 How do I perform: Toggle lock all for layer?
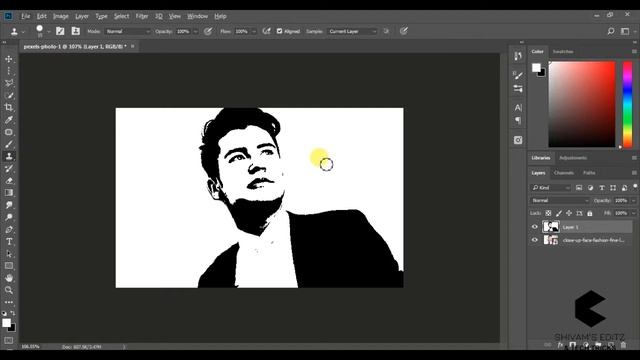(590, 213)
